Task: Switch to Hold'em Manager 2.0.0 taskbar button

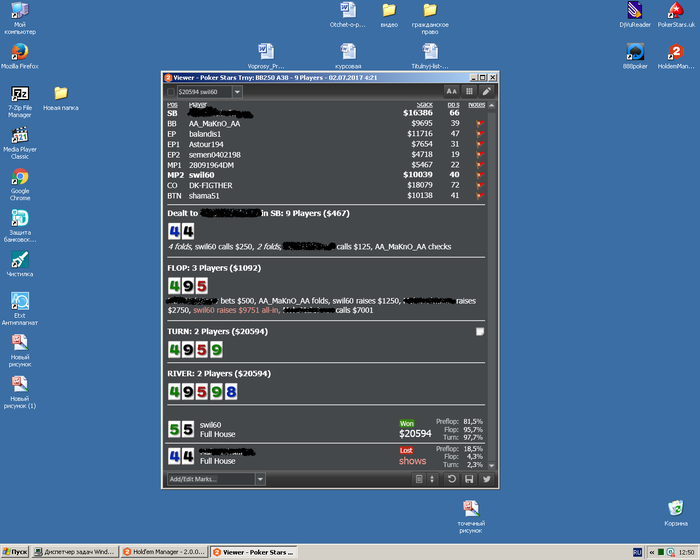Action: coord(164,552)
